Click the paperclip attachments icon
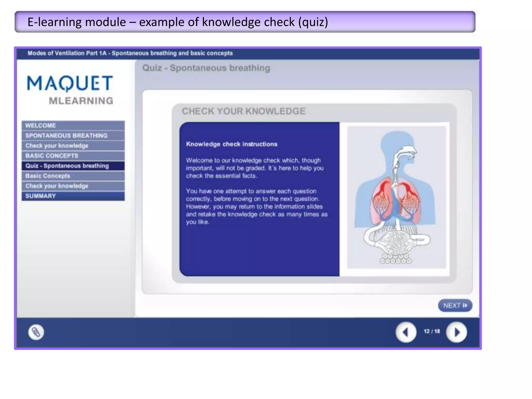This screenshot has height=399, width=532. tap(36, 332)
